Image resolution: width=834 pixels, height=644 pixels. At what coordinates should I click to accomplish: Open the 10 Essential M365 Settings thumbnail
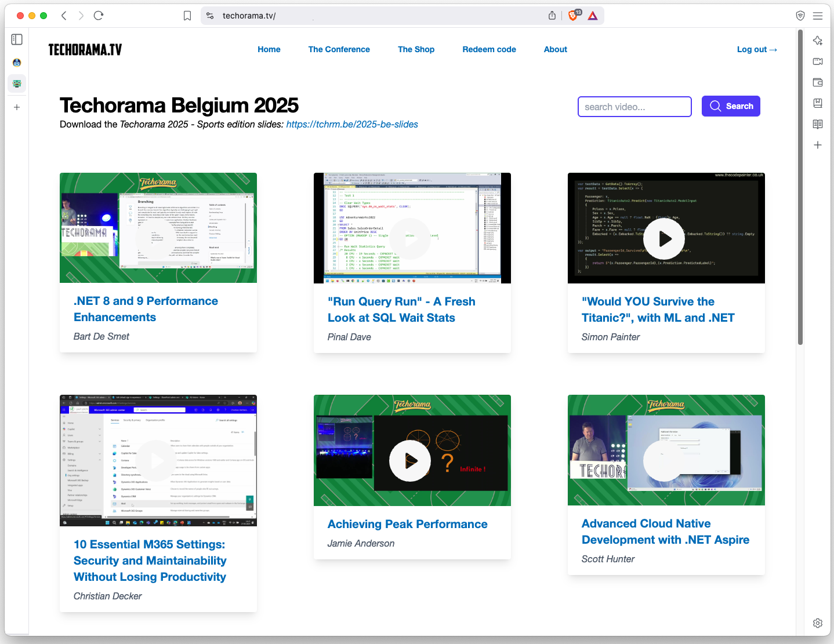click(158, 461)
